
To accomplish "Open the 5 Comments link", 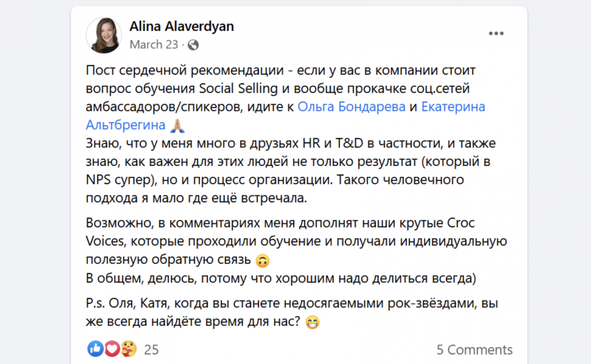I will (x=474, y=350).
